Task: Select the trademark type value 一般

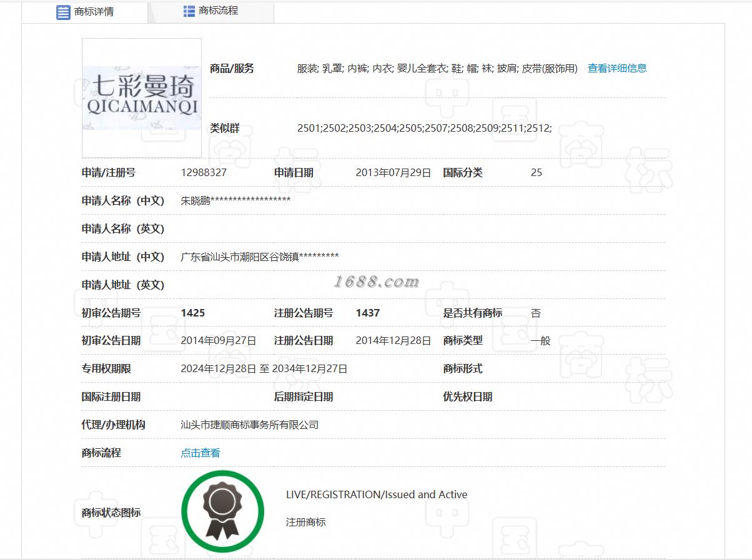Action: pos(541,341)
